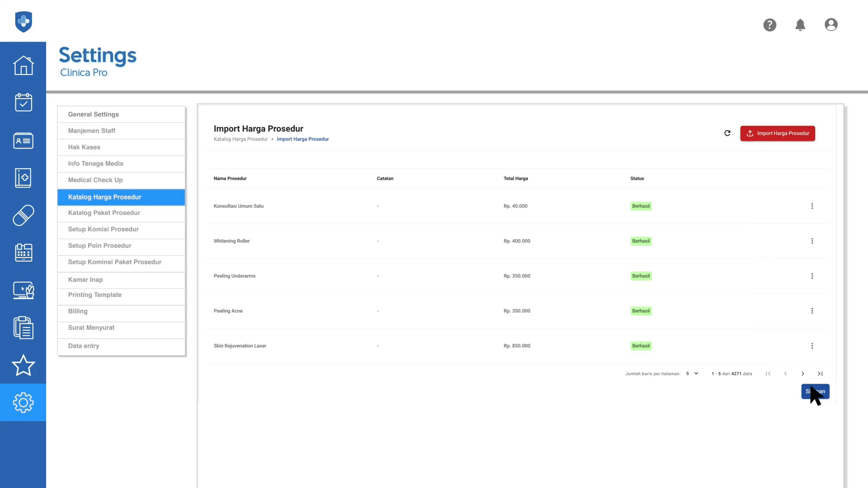
Task: Open the Home icon in sidebar
Action: tap(23, 66)
